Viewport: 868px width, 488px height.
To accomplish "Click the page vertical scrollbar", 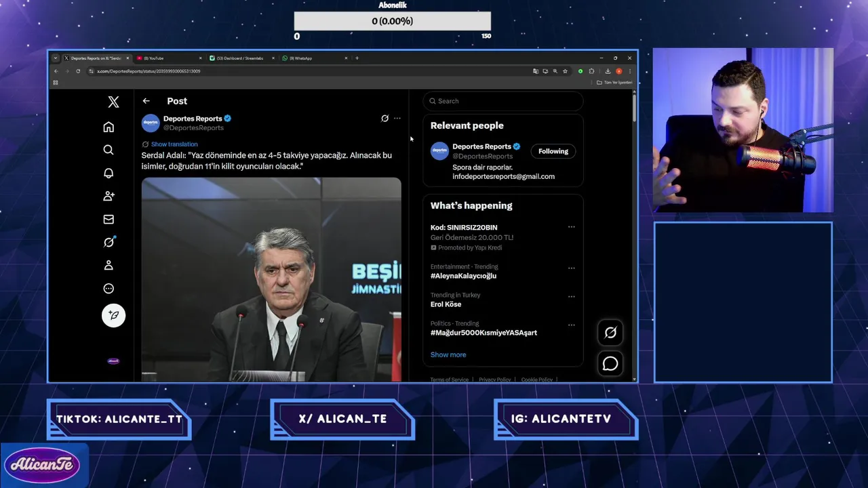I will [x=634, y=108].
